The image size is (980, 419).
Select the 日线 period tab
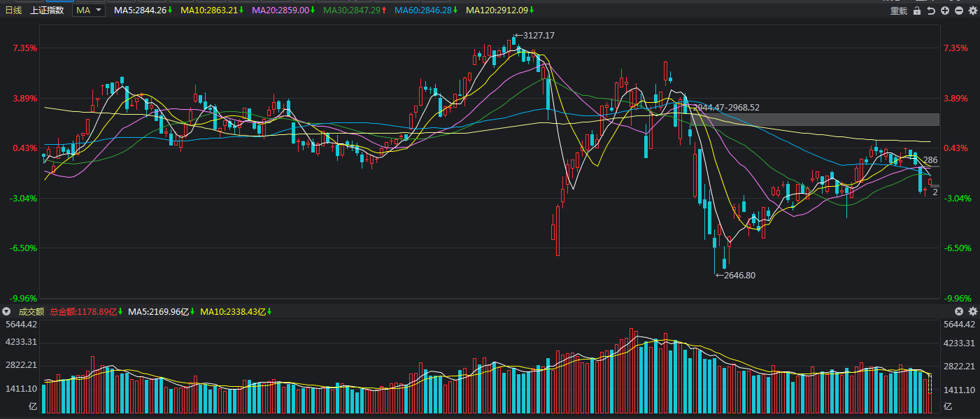click(14, 10)
